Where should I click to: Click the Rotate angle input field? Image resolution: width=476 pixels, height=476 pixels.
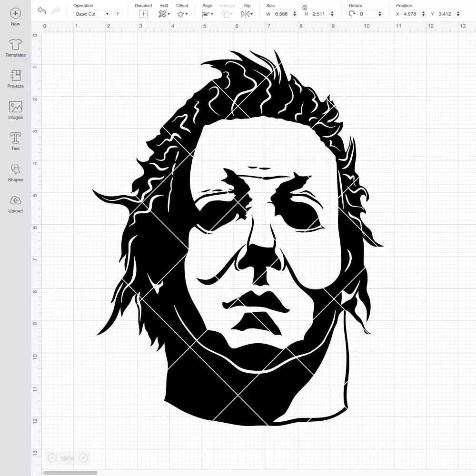pyautogui.click(x=367, y=14)
